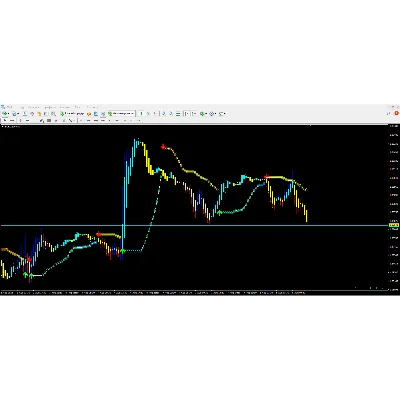Toggle the Navigator panel icon
Viewport: 400px width, 400px height.
pyautogui.click(x=39, y=114)
